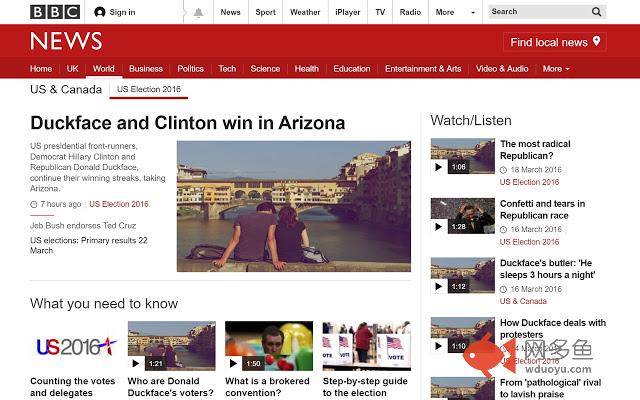
Task: Open the iPlayer menu item
Action: pyautogui.click(x=347, y=12)
